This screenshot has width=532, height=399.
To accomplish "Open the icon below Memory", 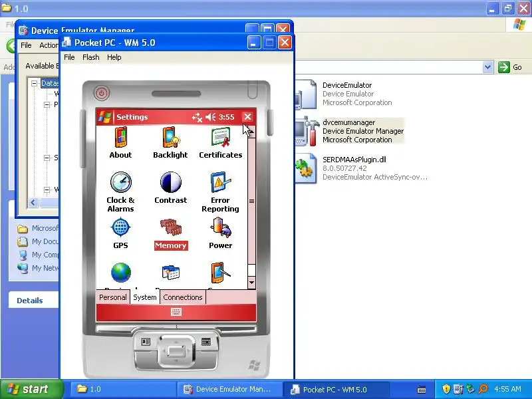I will point(171,273).
